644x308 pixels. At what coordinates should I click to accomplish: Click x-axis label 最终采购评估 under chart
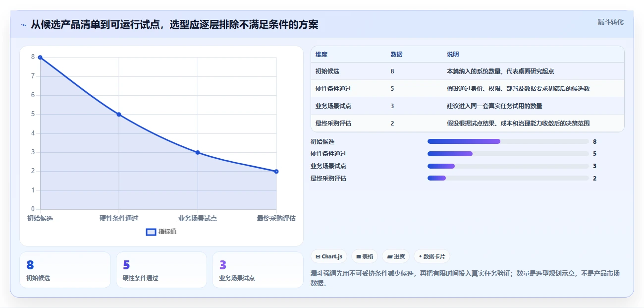[276, 218]
